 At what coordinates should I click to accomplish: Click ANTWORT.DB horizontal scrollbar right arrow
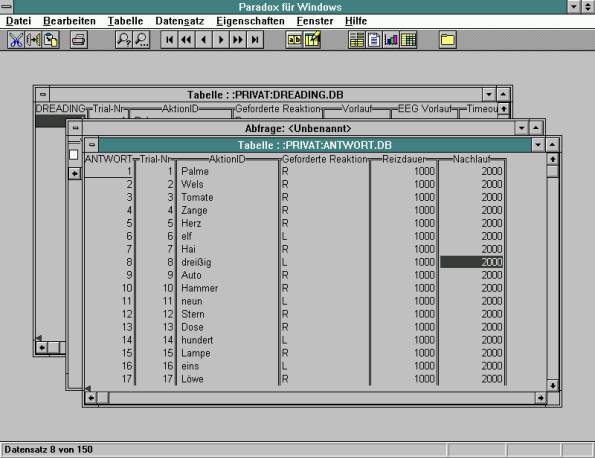[540, 398]
